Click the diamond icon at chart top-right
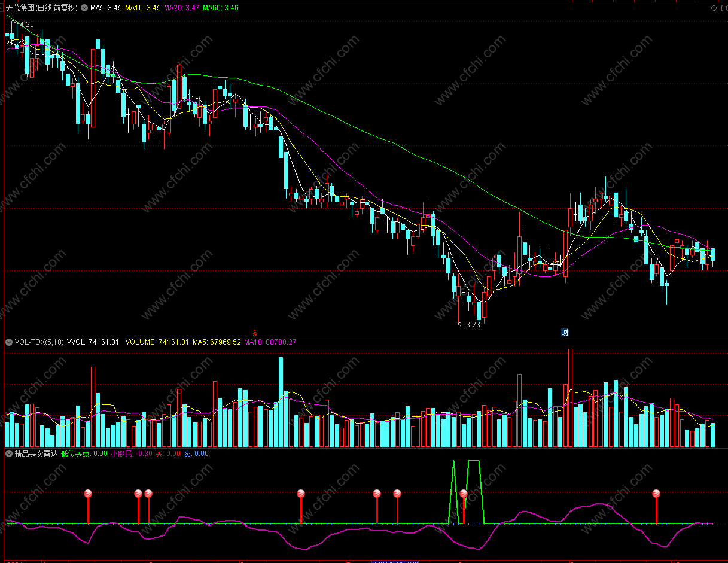728x563 pixels. (x=713, y=8)
